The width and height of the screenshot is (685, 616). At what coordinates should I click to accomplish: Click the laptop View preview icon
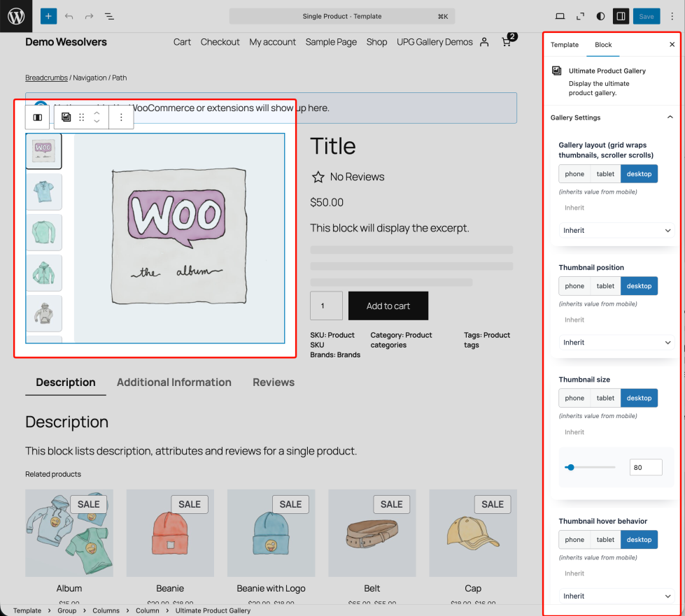pyautogui.click(x=560, y=16)
